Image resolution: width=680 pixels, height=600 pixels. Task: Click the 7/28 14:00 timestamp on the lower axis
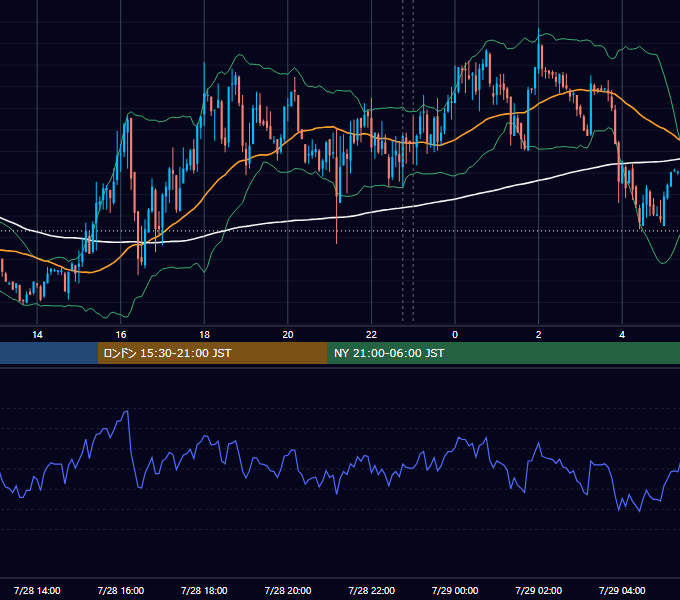pos(37,590)
